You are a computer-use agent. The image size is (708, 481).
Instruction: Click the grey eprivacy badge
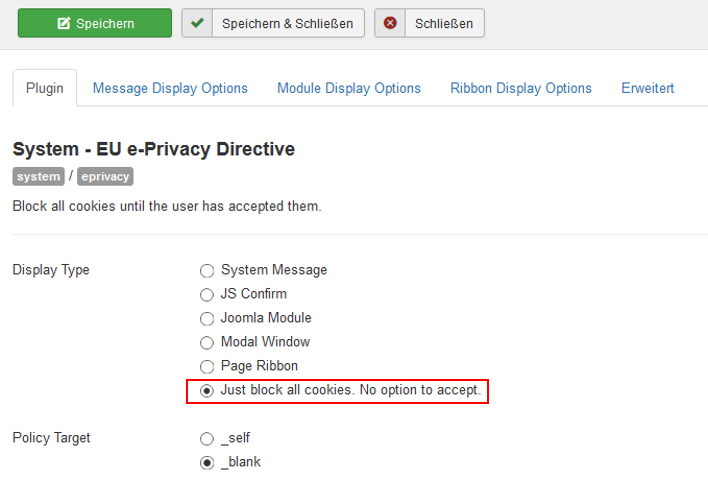(105, 177)
